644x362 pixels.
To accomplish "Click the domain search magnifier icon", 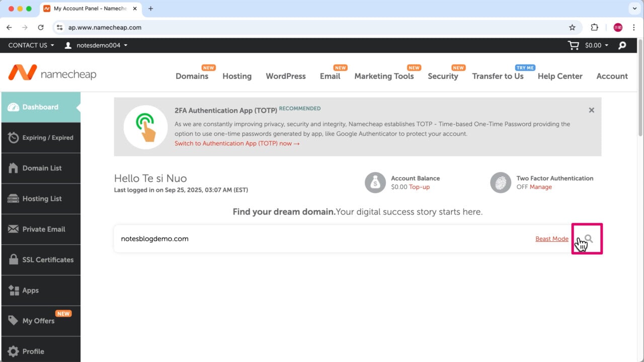I will click(588, 239).
